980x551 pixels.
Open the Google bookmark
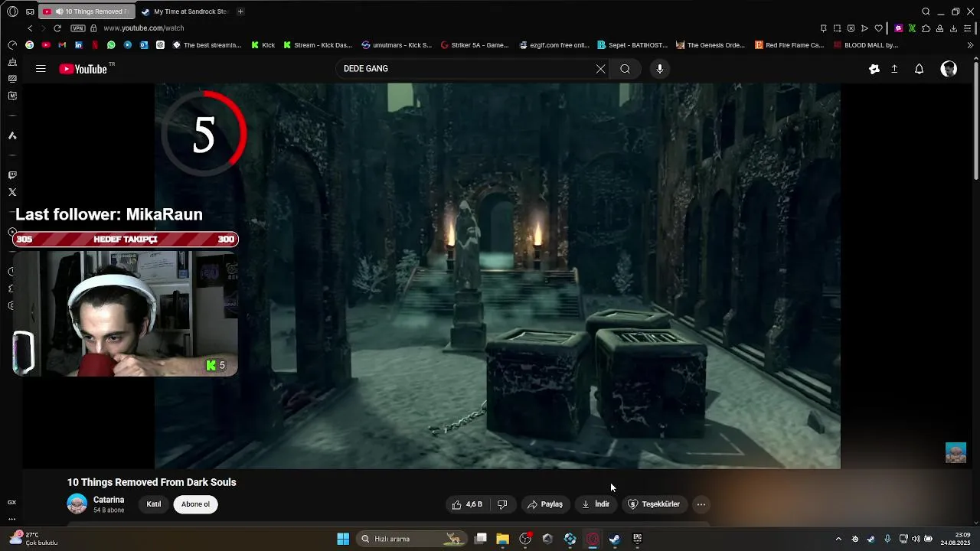point(29,45)
